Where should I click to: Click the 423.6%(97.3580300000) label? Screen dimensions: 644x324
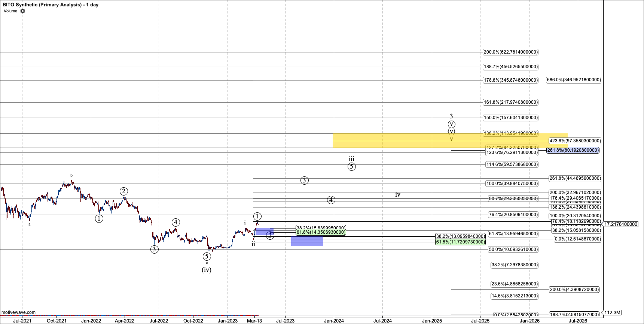tap(575, 141)
